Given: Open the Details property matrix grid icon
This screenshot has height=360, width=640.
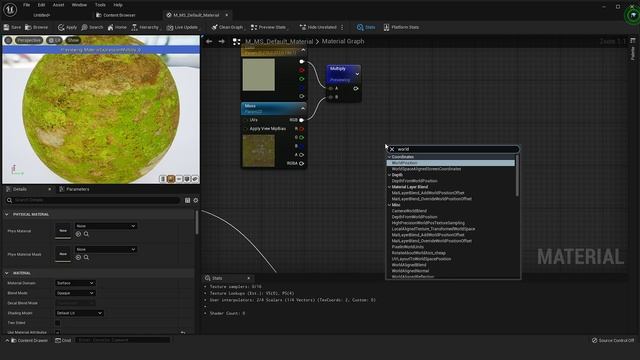Looking at the screenshot, I should 187,200.
